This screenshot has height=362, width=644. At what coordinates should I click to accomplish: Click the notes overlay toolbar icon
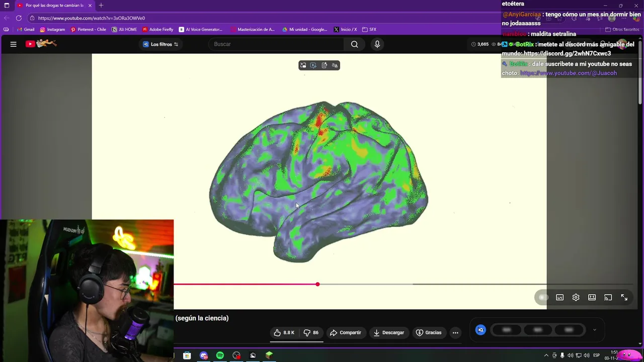(325, 65)
